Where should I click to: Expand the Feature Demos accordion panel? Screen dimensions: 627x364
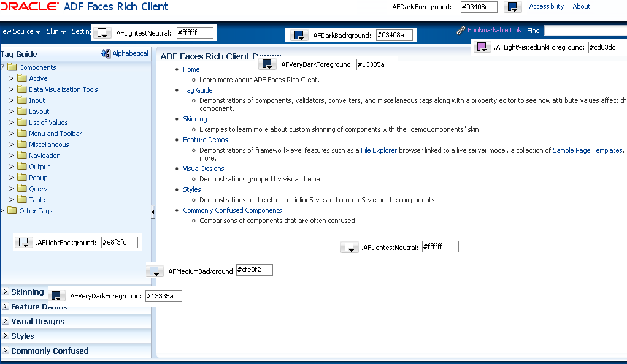[37, 306]
